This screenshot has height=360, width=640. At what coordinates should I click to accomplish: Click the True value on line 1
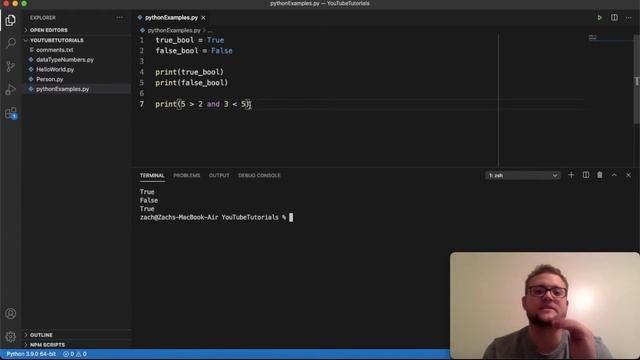pyautogui.click(x=215, y=40)
